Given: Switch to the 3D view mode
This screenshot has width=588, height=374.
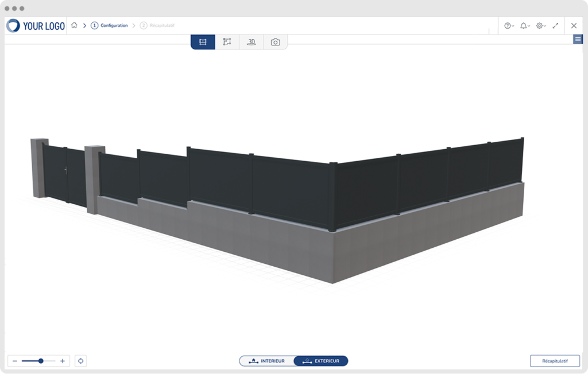Looking at the screenshot, I should point(251,42).
